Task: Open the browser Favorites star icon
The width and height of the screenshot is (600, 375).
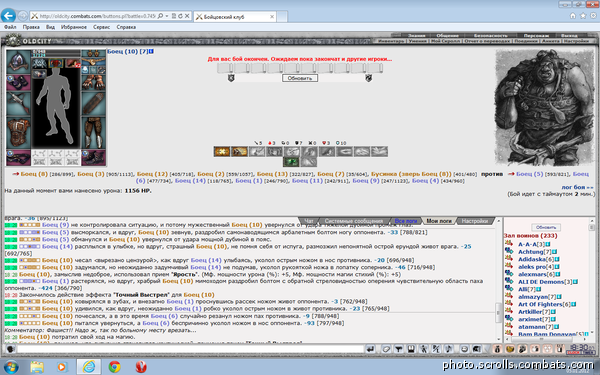Action: coord(583,16)
